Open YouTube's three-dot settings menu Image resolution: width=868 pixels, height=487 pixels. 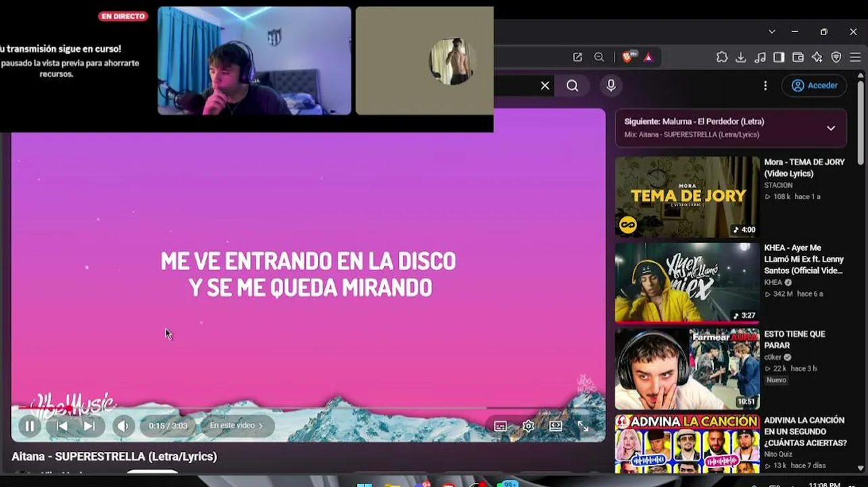pos(765,85)
